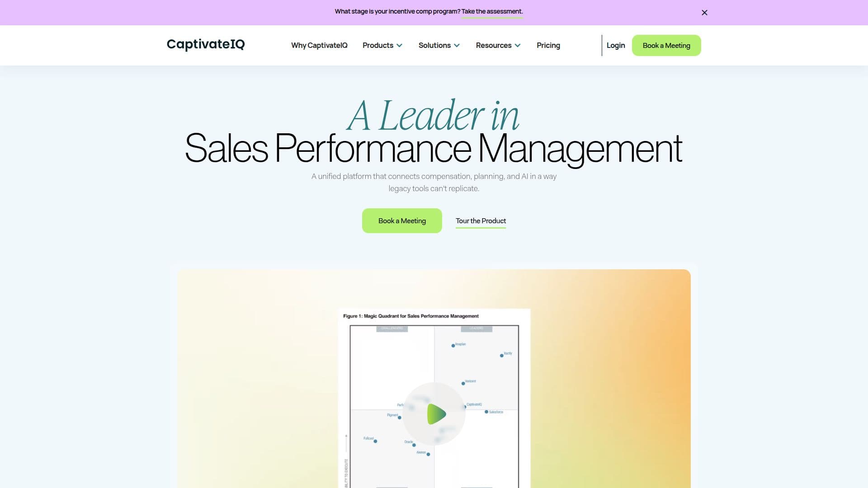Click the Varicent point in the quadrant
Image resolution: width=868 pixels, height=488 pixels.
[x=463, y=383]
